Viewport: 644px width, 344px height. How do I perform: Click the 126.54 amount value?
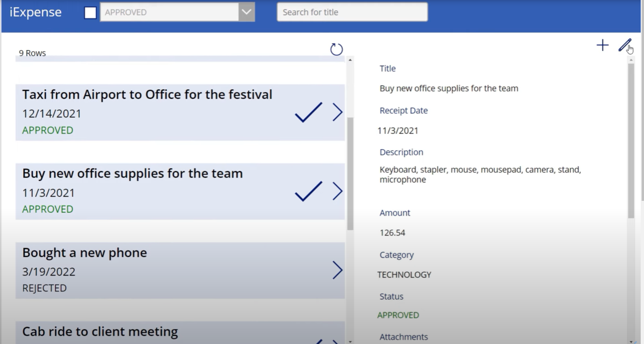(x=392, y=232)
